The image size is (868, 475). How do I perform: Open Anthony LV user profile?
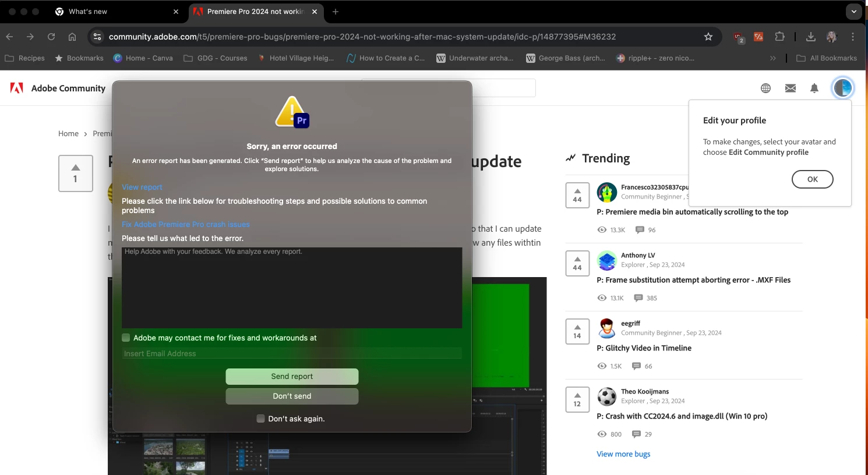coord(638,256)
